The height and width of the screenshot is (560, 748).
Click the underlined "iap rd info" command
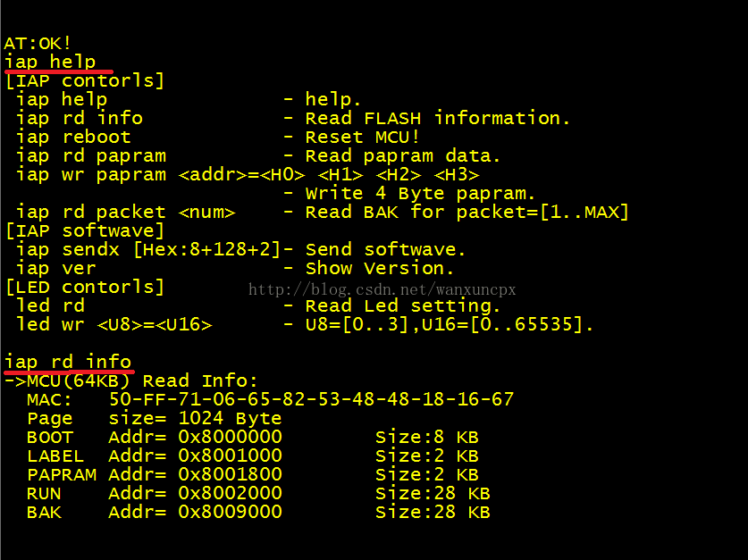click(x=68, y=362)
